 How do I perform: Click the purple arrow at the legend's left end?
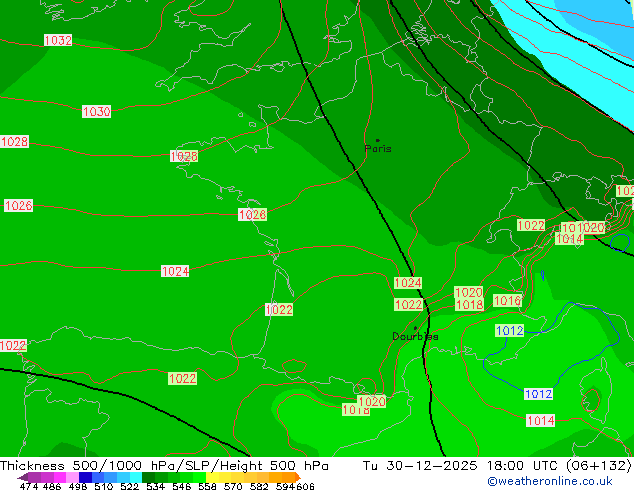pos(23,477)
